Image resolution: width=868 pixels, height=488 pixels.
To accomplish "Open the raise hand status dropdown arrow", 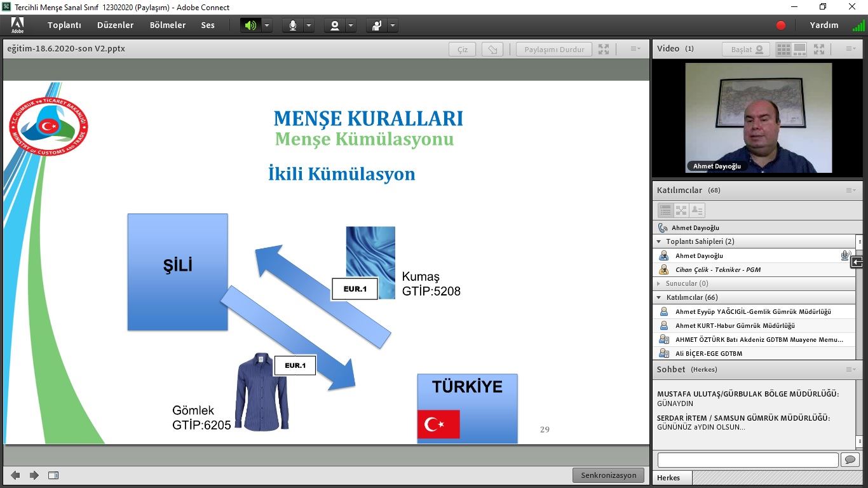I will 393,25.
